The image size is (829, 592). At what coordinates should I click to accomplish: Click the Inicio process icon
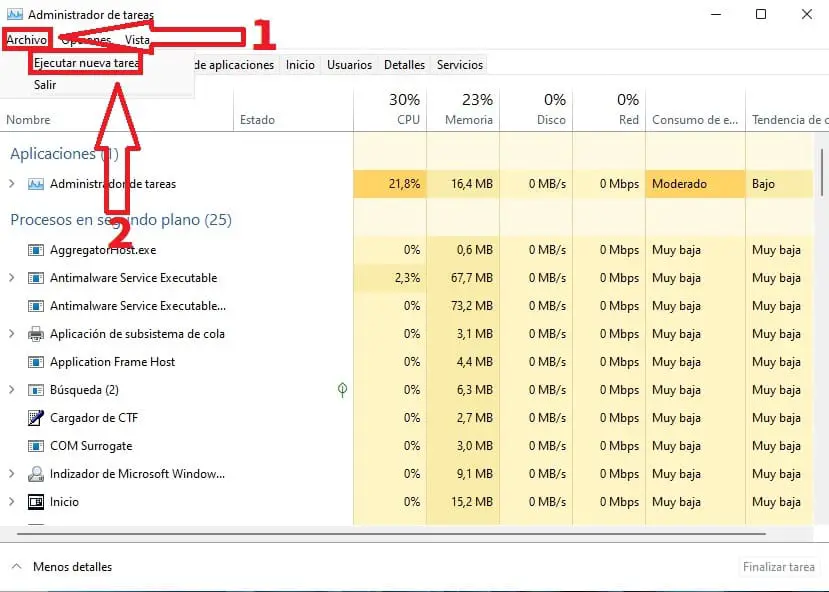(36, 502)
